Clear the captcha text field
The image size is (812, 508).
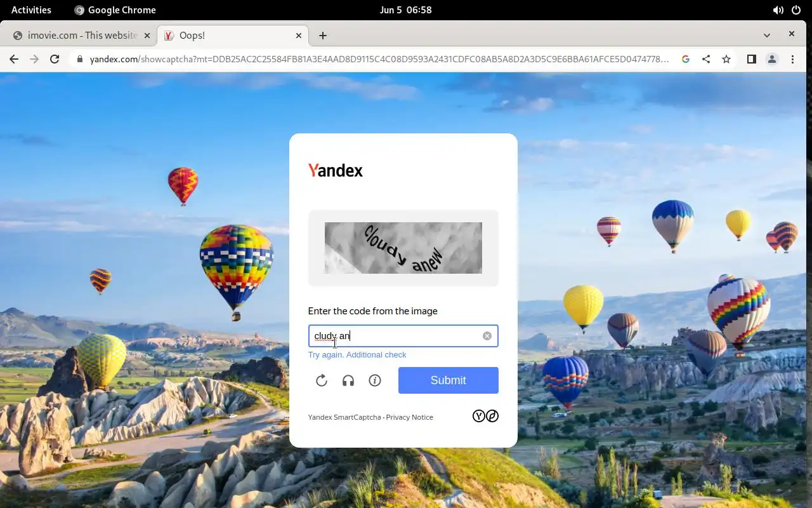(487, 336)
